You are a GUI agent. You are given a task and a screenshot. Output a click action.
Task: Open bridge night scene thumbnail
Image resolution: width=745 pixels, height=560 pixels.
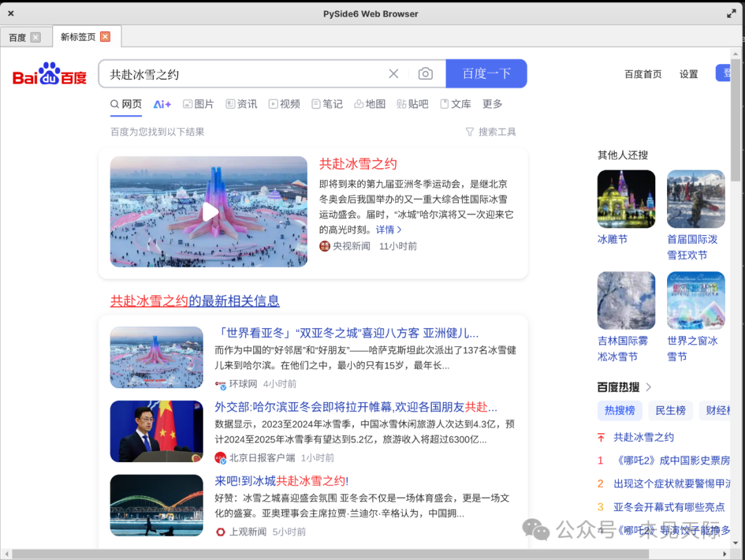pyautogui.click(x=157, y=506)
